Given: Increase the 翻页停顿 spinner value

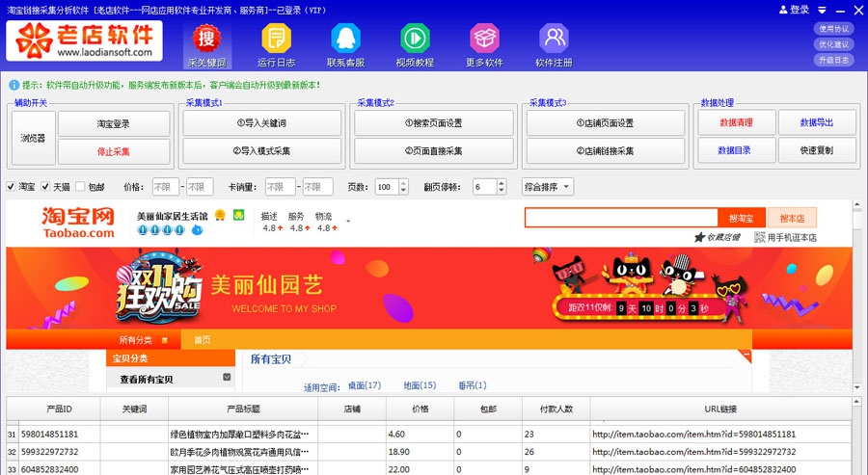Looking at the screenshot, I should pos(501,183).
